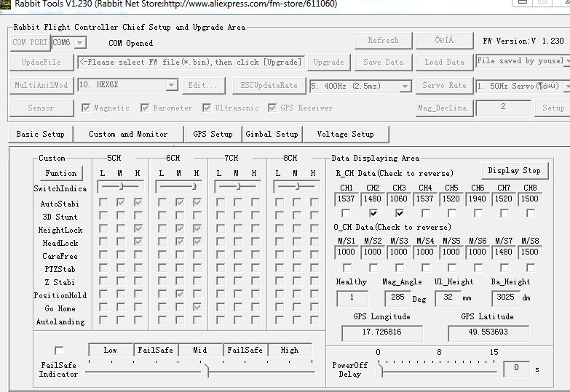Open the Basic Setup tab

(x=41, y=134)
